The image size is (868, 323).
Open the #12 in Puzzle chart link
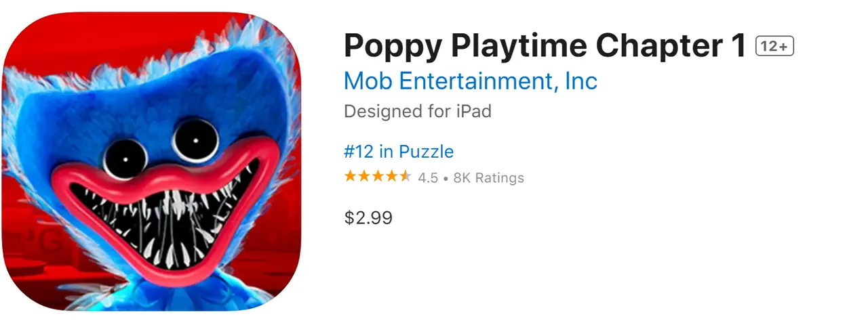399,151
